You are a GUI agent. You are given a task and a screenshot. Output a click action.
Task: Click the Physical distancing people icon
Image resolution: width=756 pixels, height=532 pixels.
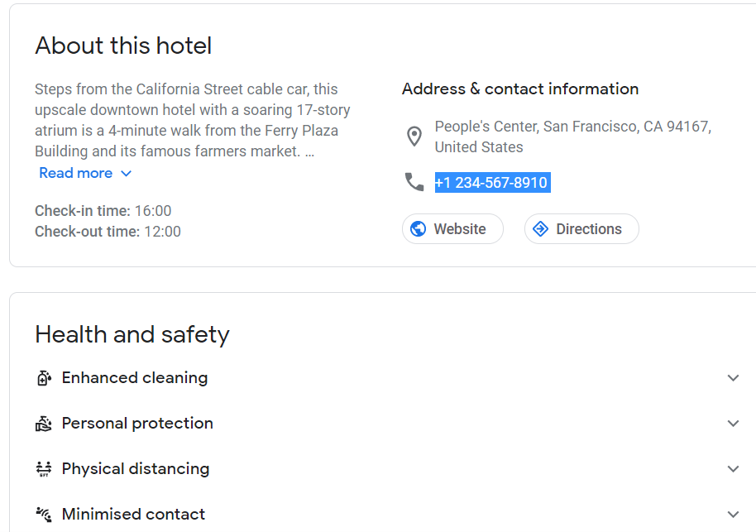(43, 469)
